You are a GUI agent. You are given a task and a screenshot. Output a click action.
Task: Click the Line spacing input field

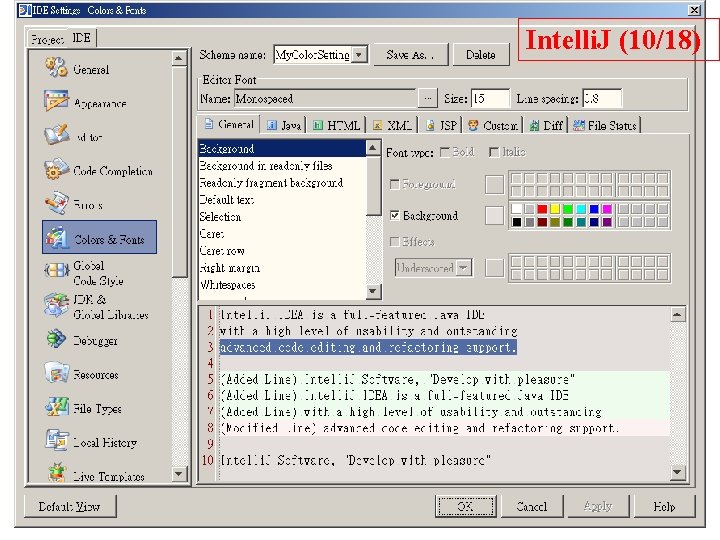[602, 98]
